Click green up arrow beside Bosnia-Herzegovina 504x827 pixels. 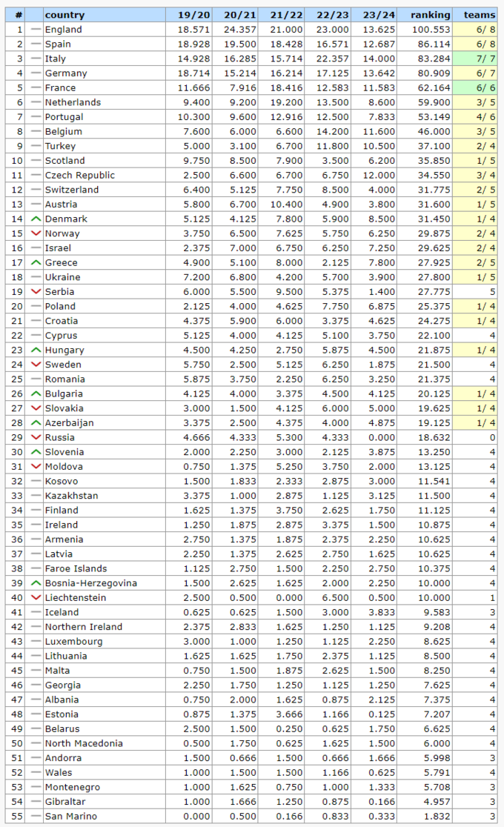(x=36, y=583)
